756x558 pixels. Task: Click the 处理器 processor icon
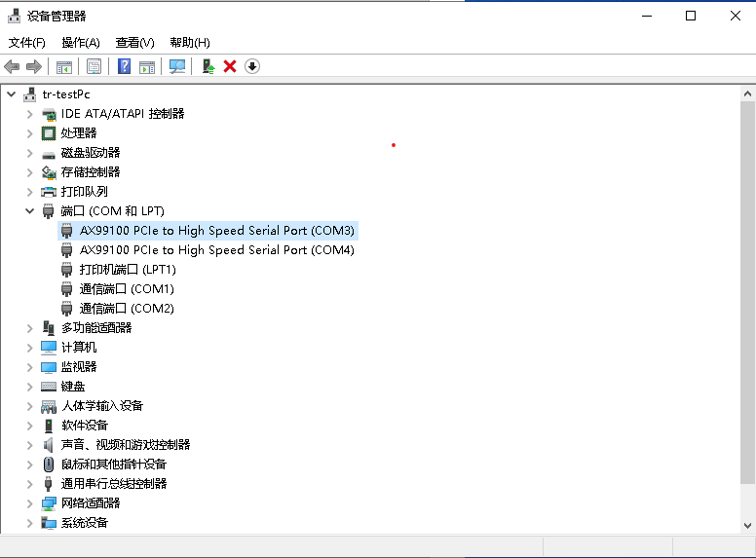point(49,133)
